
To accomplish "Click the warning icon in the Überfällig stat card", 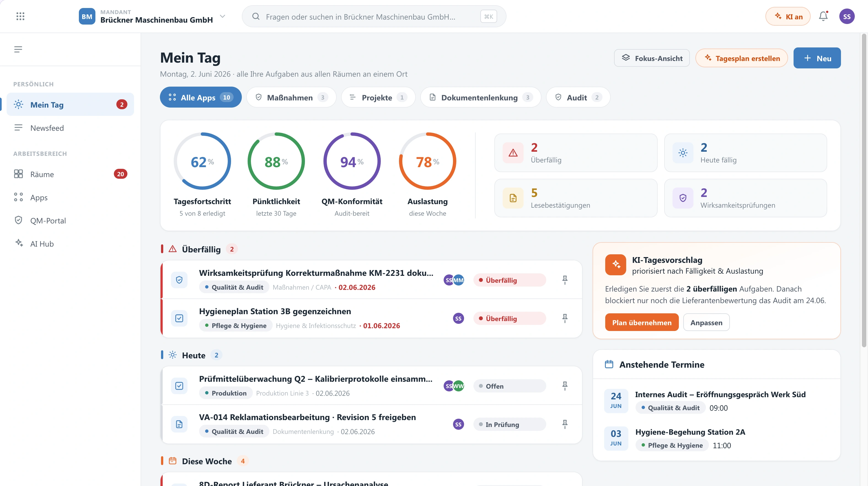I will 513,153.
